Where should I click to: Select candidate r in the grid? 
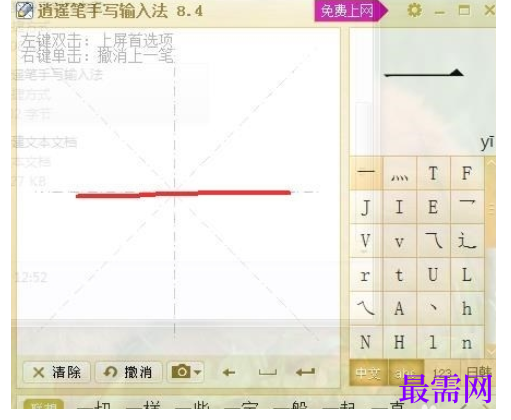click(366, 275)
